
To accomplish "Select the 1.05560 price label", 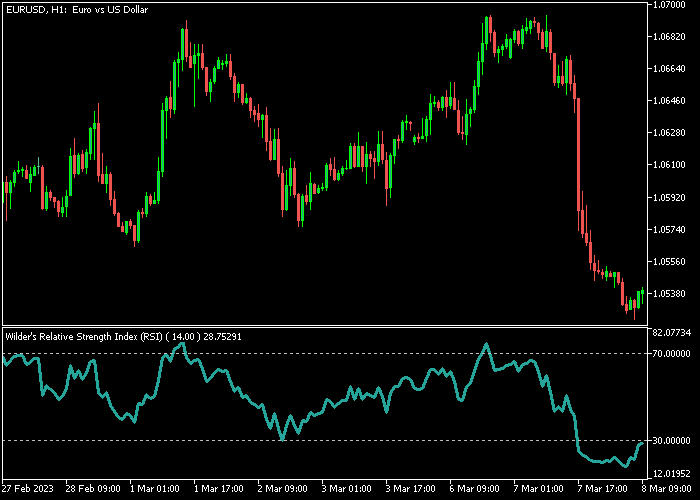I will pos(669,262).
